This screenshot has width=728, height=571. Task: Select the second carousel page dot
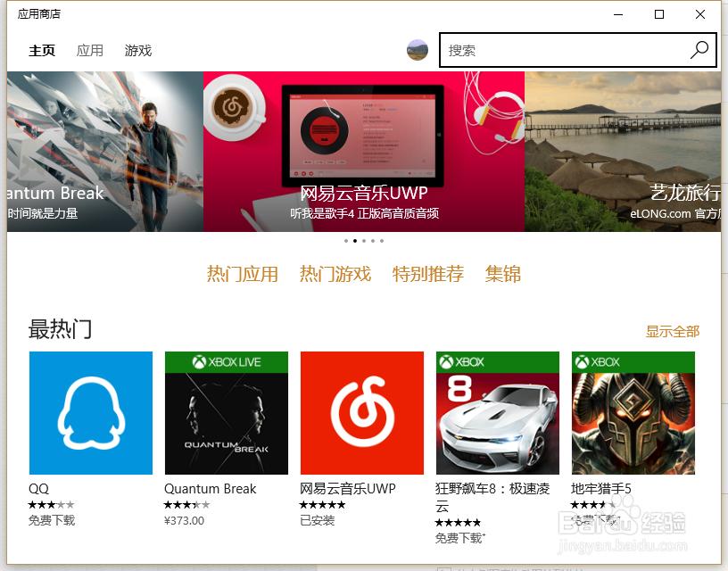click(355, 241)
